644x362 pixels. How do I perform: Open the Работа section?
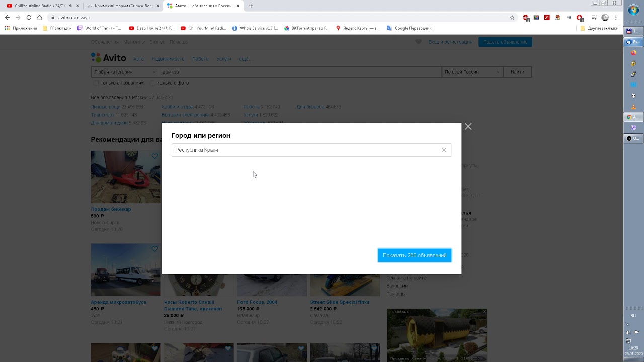[x=200, y=59]
